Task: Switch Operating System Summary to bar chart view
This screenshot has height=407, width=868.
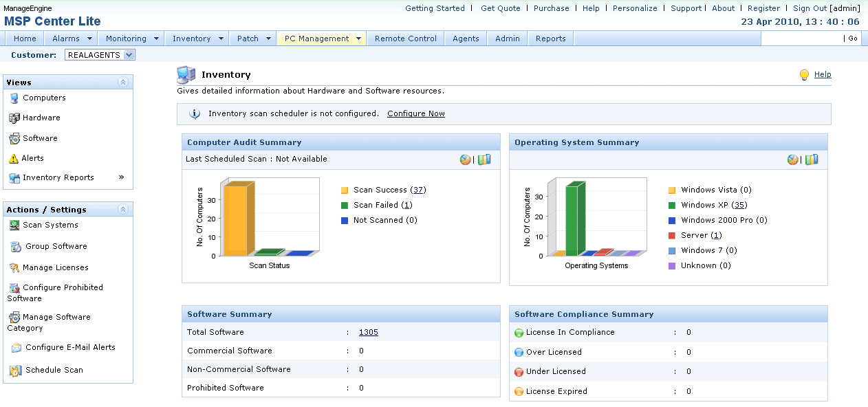Action: coord(812,159)
